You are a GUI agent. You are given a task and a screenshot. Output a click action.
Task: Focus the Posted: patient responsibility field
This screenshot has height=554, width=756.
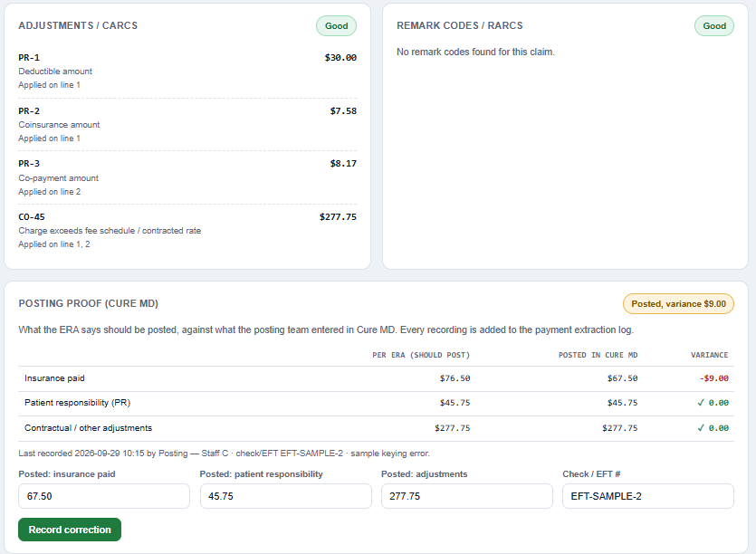click(x=286, y=496)
